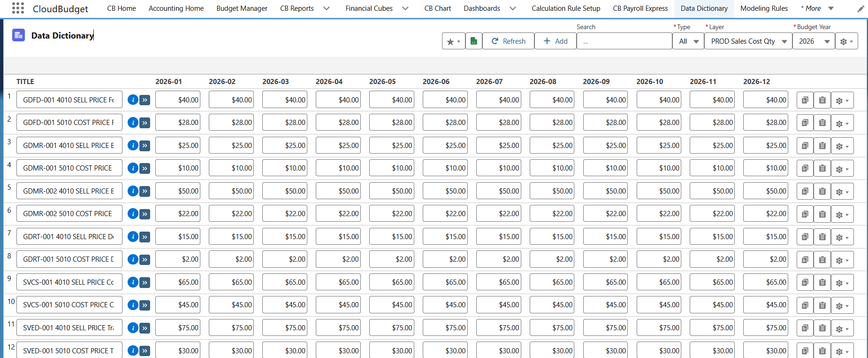Open the Modeling Rules tab

tap(764, 8)
